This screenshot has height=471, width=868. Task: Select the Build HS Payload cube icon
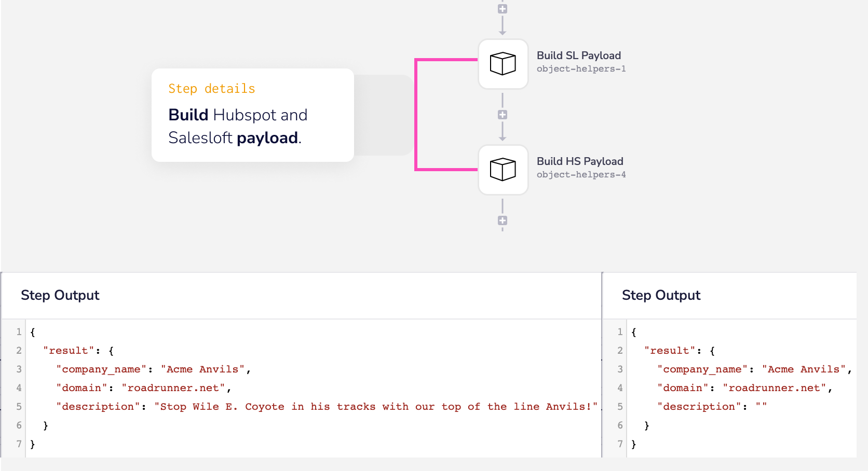[503, 170]
